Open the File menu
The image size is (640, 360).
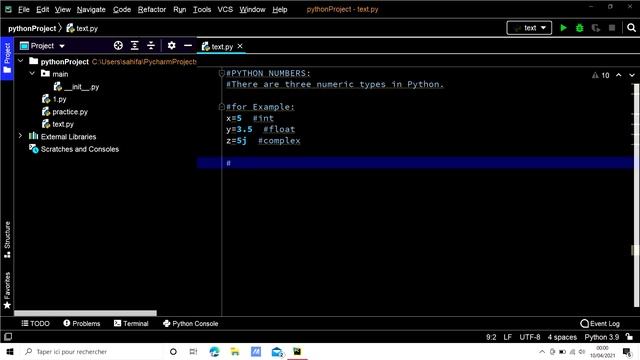(x=24, y=9)
